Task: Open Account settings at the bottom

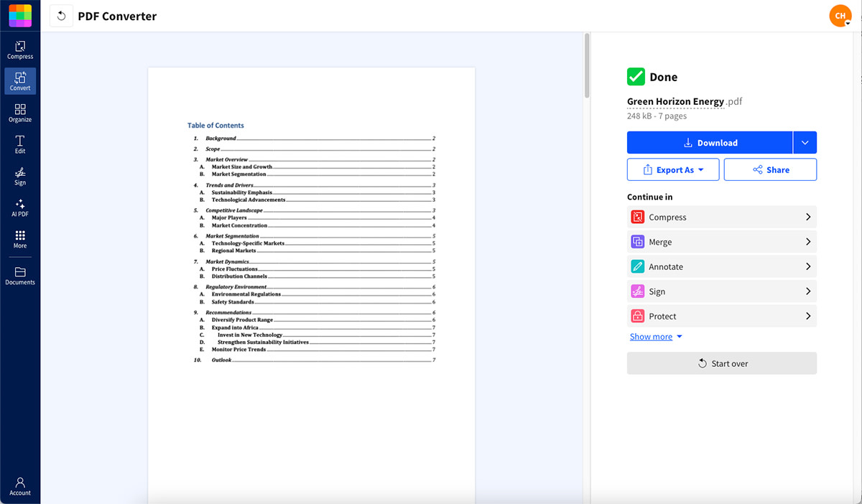Action: [x=20, y=485]
